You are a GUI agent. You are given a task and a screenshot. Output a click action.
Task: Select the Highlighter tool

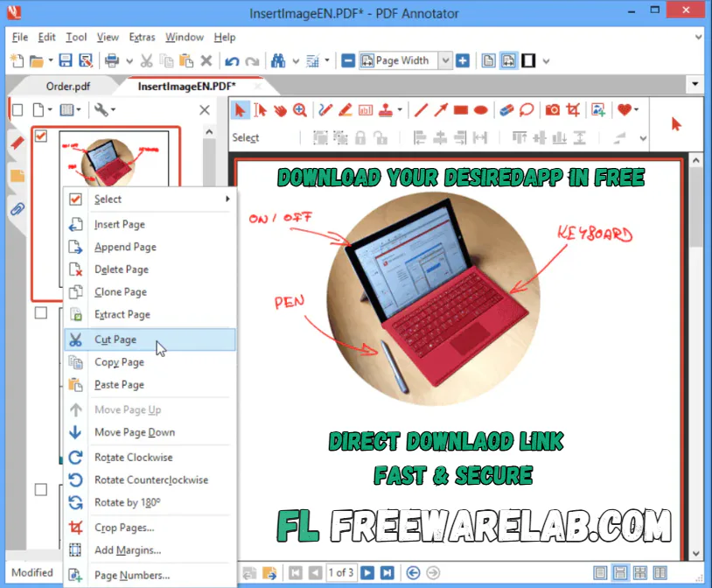pos(345,109)
